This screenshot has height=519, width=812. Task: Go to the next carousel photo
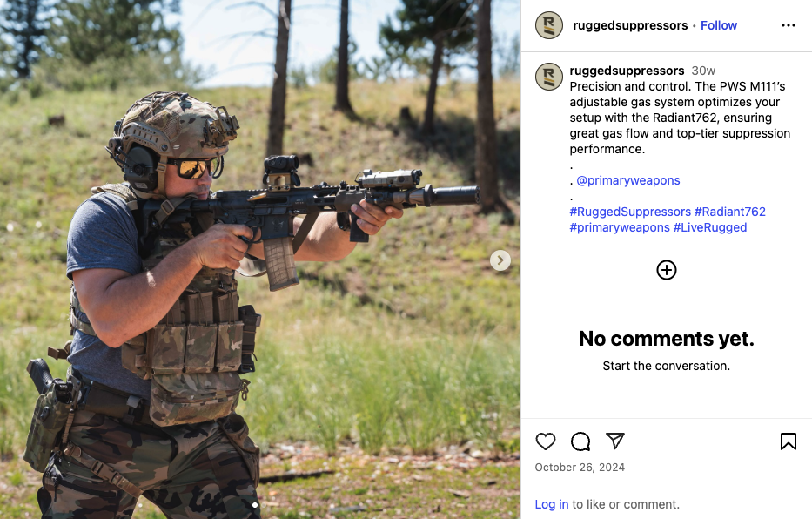click(500, 260)
